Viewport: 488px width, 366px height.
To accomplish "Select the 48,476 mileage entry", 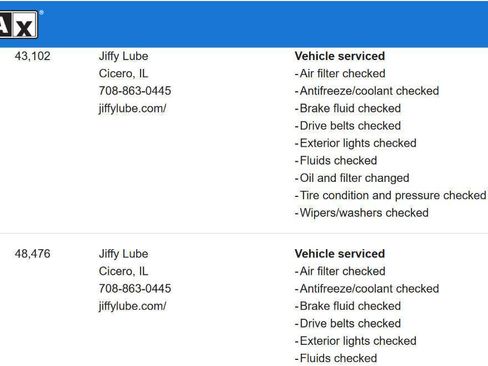I will point(33,254).
